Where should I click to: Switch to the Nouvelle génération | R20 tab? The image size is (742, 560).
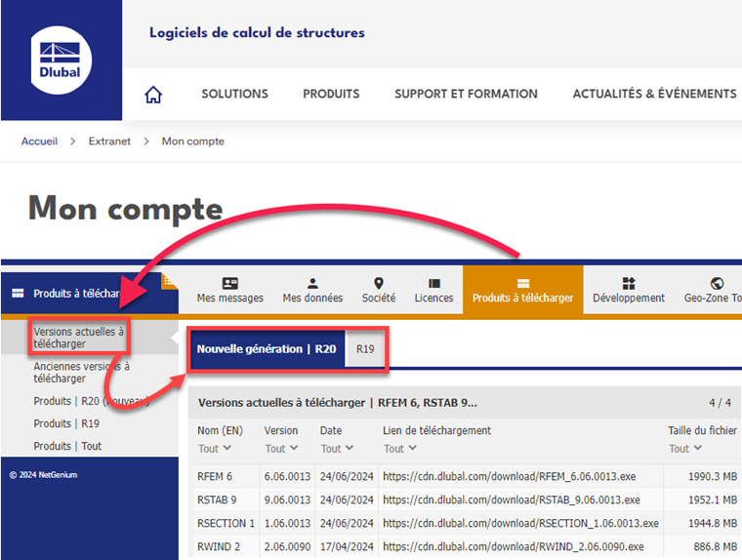pyautogui.click(x=267, y=349)
